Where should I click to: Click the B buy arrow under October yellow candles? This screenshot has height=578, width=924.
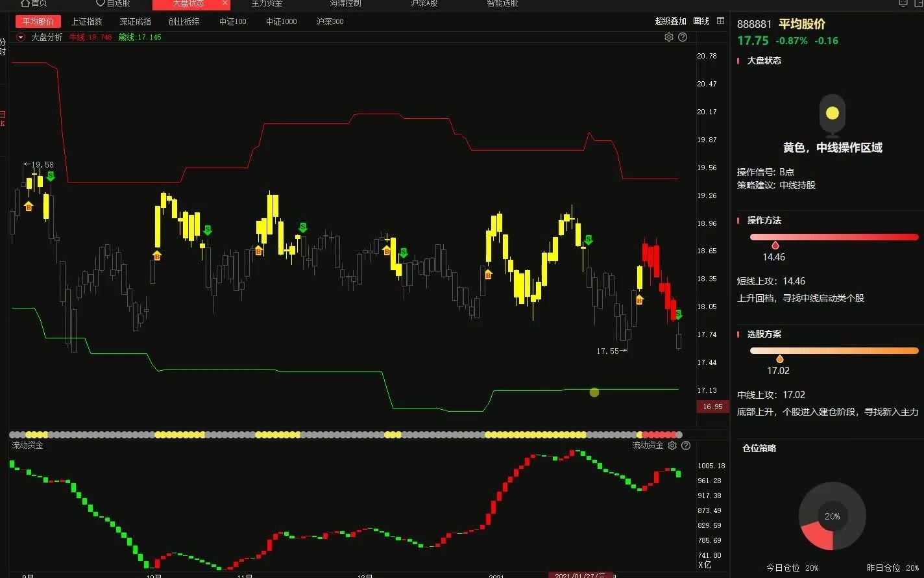pyautogui.click(x=156, y=255)
